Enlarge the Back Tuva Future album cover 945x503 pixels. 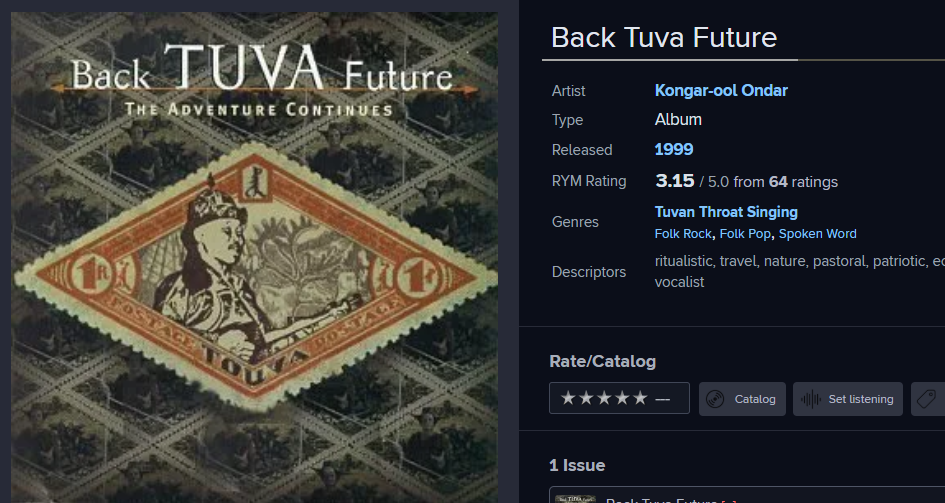point(254,257)
